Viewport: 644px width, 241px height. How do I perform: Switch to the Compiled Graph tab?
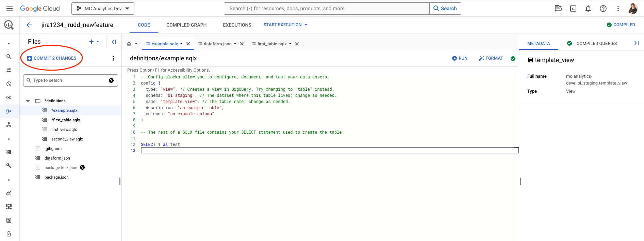(186, 25)
